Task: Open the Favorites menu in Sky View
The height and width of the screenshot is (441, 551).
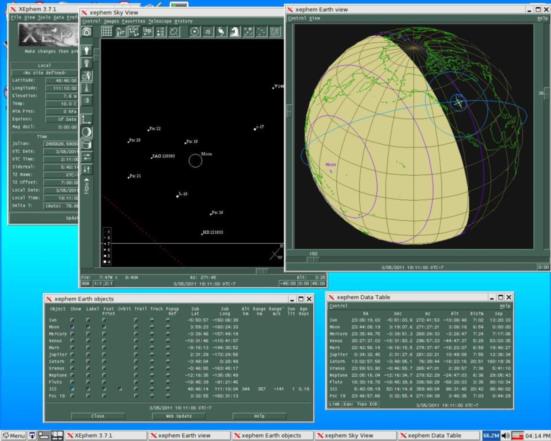Action: [133, 21]
